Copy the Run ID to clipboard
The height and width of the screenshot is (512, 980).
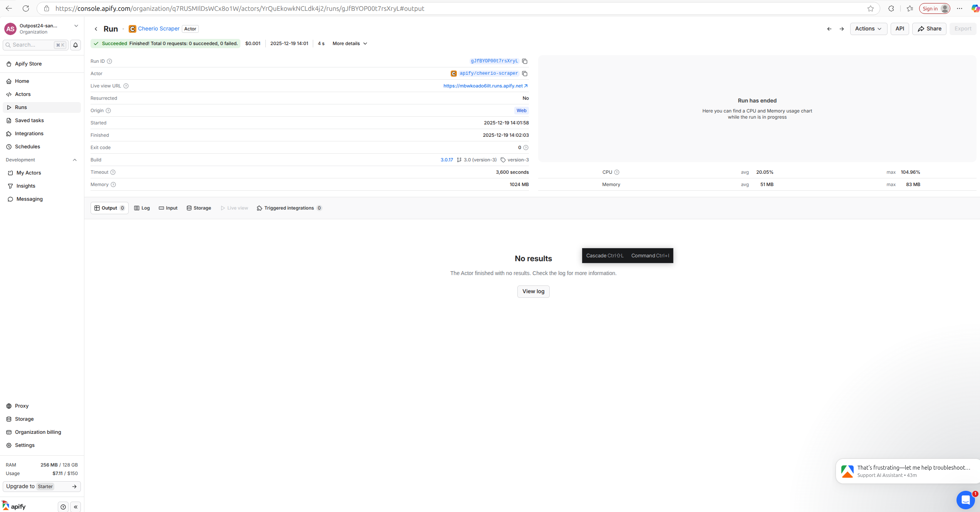point(524,61)
